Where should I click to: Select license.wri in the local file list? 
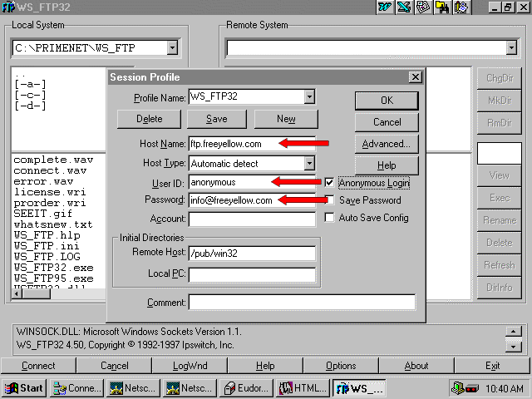click(x=50, y=192)
